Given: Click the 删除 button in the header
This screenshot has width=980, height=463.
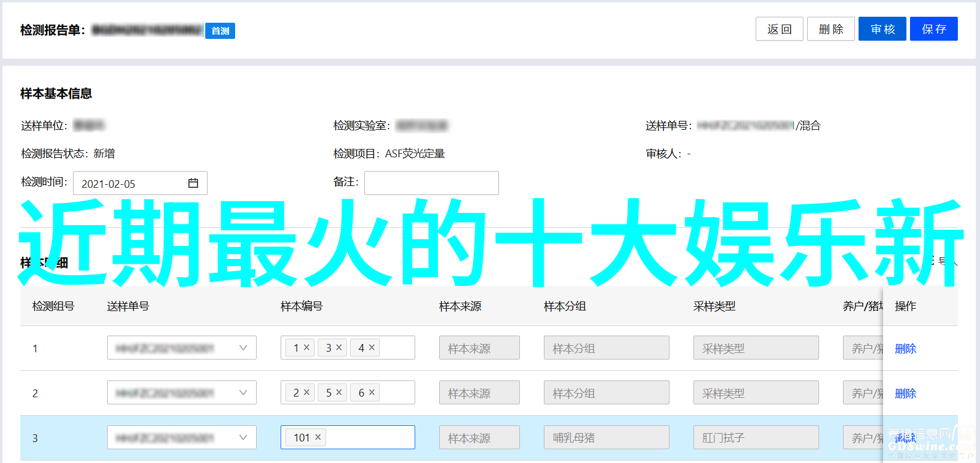Looking at the screenshot, I should [x=831, y=29].
